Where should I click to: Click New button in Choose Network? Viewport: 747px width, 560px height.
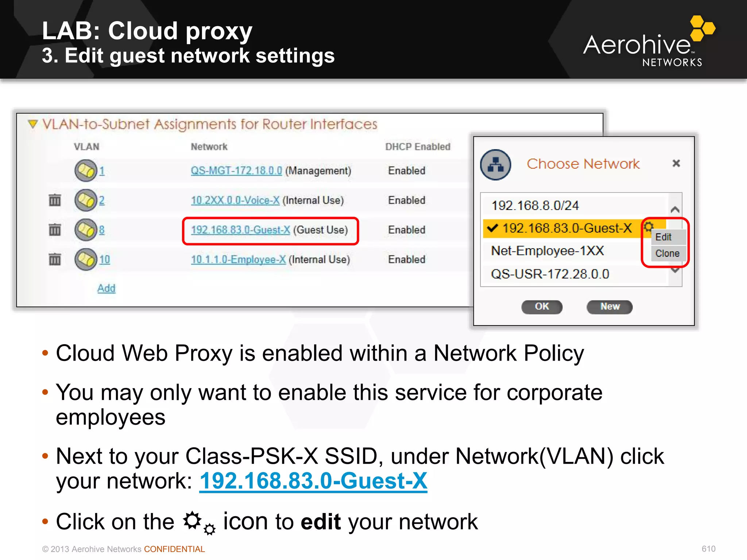pyautogui.click(x=609, y=307)
